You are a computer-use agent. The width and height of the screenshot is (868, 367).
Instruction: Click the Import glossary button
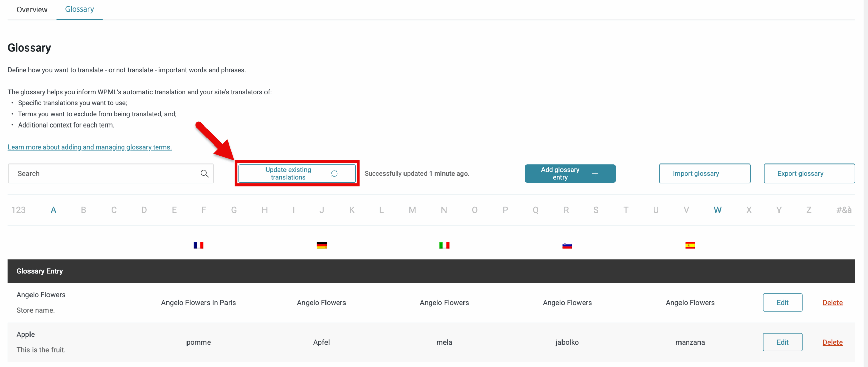(705, 174)
